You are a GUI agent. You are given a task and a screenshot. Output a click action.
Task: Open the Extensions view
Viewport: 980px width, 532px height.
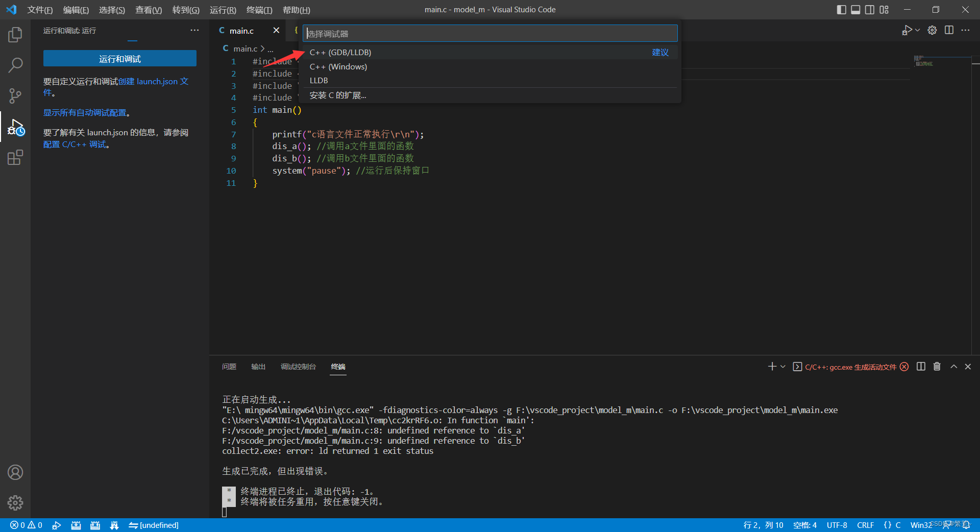(15, 157)
